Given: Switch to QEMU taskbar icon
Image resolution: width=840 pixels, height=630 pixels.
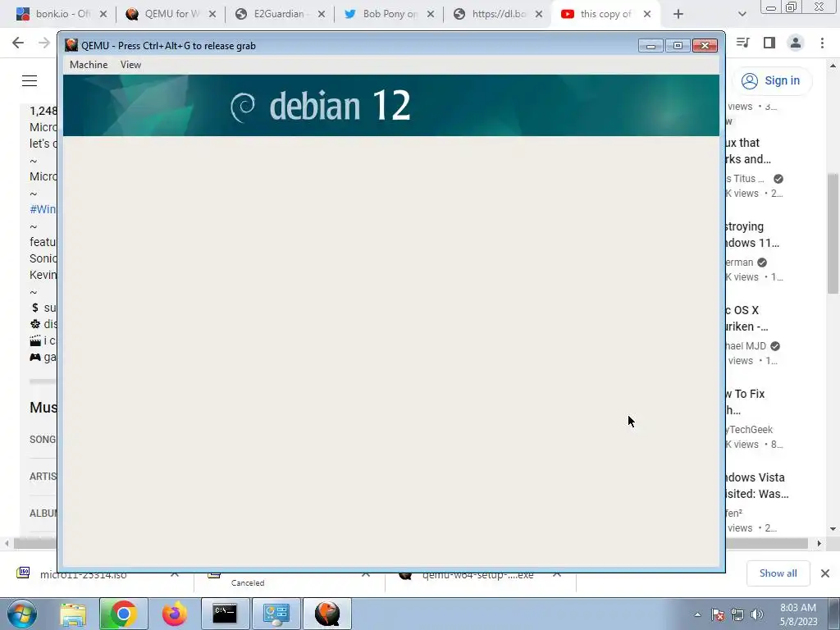Looking at the screenshot, I should [x=327, y=614].
